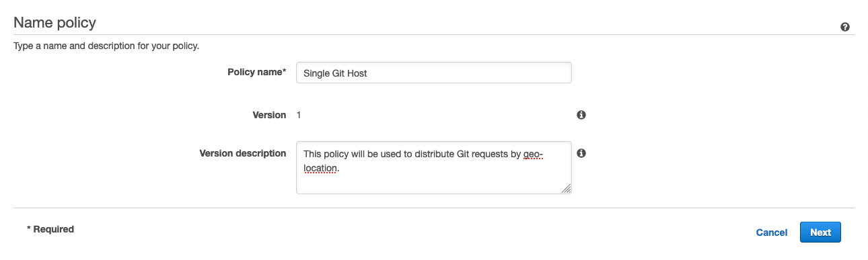This screenshot has width=868, height=260.
Task: Click the 'Version' label text
Action: [269, 115]
